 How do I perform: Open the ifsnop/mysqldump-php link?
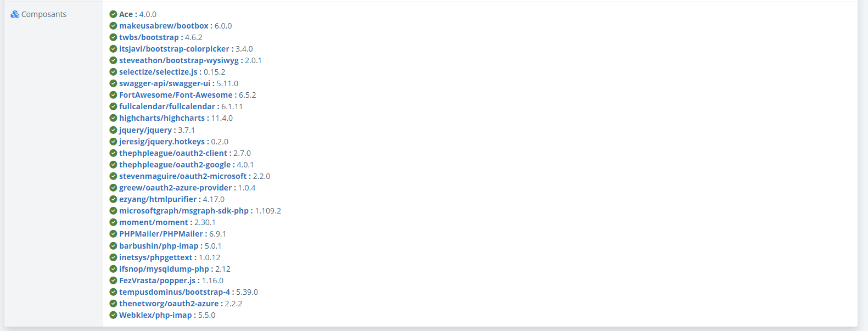pos(164,269)
